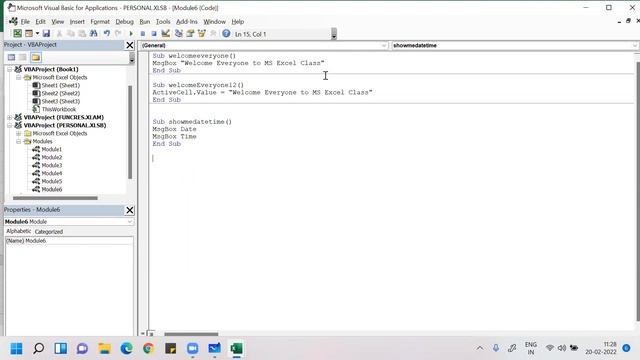Click View Microsoft Excel icon in toolbar

18,34
